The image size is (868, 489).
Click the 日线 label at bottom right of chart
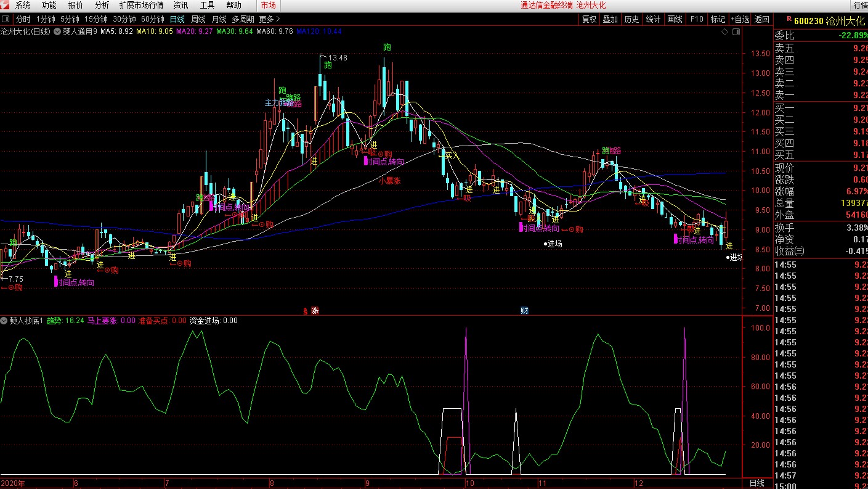coord(756,483)
